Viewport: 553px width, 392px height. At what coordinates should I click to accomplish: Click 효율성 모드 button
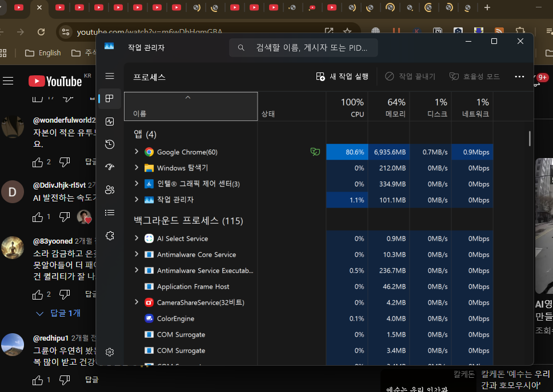coord(474,76)
